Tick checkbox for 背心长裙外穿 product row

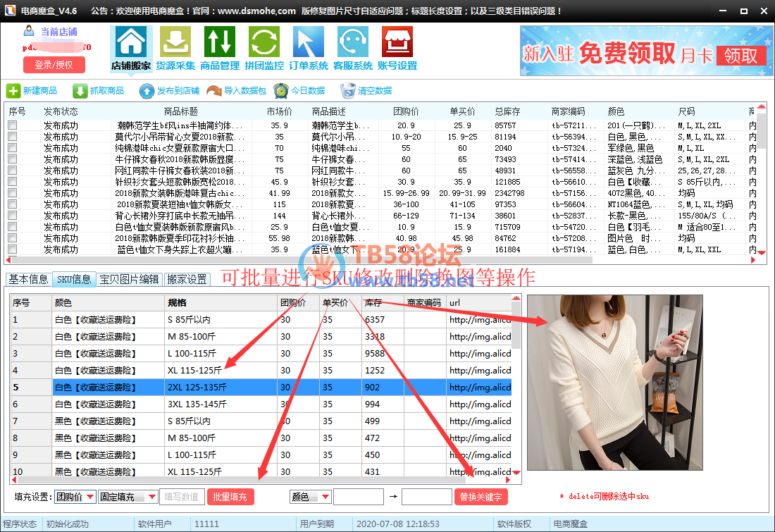(x=13, y=216)
